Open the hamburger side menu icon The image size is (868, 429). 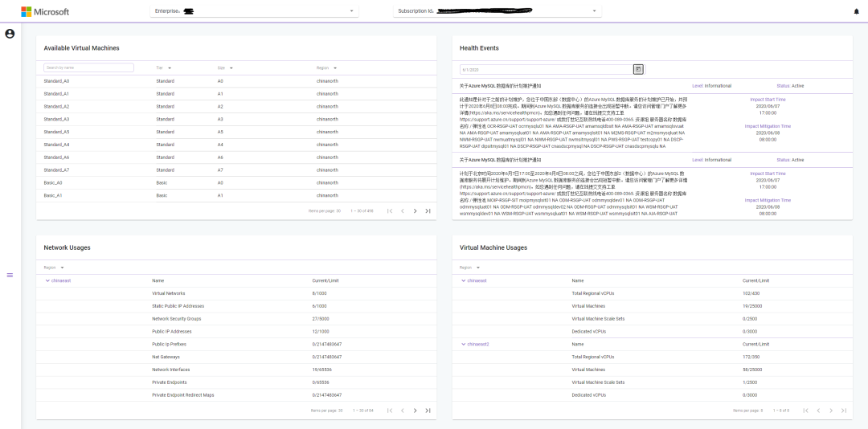(10, 275)
